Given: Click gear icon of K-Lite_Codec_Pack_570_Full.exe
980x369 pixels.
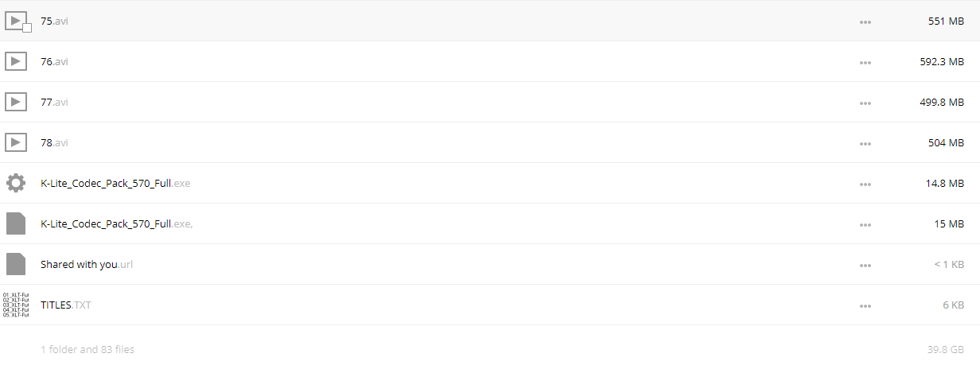Looking at the screenshot, I should pyautogui.click(x=16, y=183).
